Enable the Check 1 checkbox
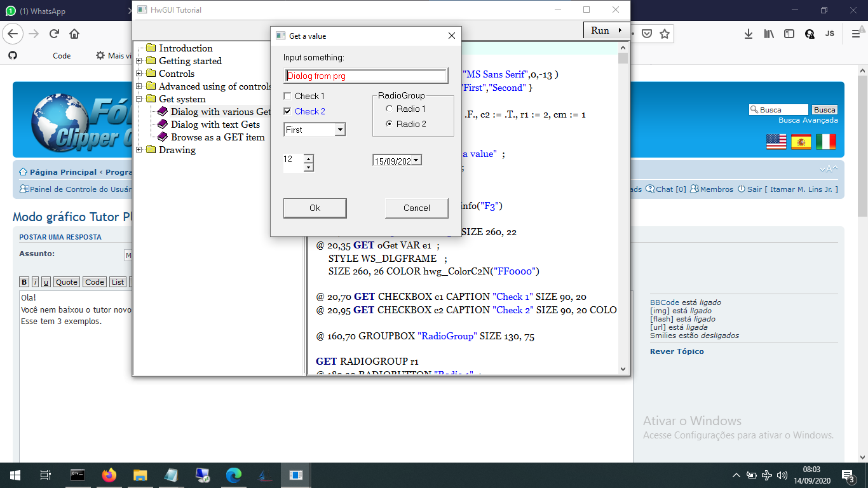The height and width of the screenshot is (488, 868). click(288, 96)
